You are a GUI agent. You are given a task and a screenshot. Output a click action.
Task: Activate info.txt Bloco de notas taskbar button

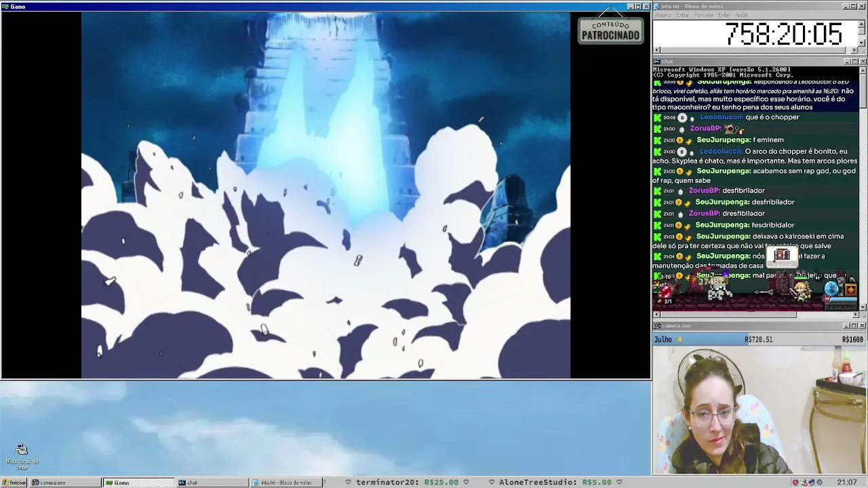(286, 483)
